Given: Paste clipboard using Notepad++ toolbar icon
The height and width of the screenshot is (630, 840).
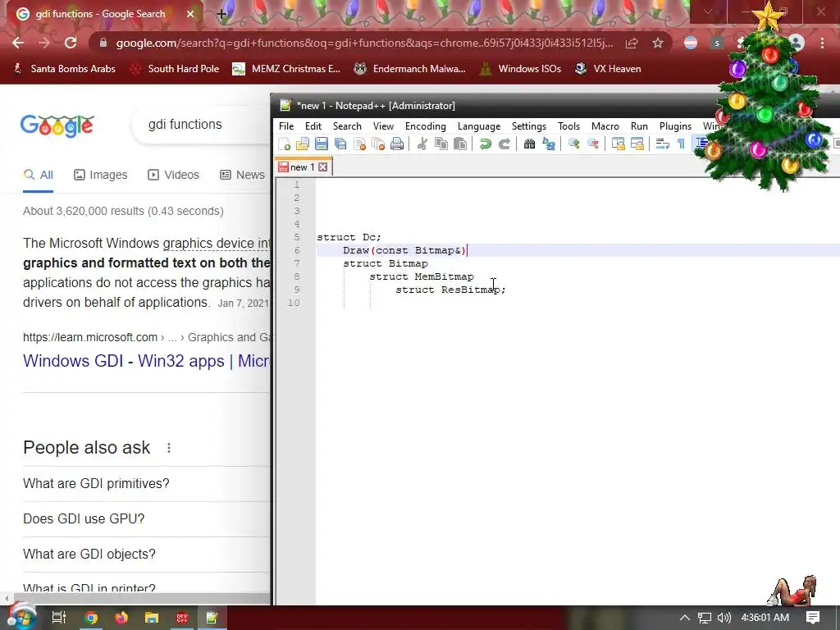Looking at the screenshot, I should [459, 144].
